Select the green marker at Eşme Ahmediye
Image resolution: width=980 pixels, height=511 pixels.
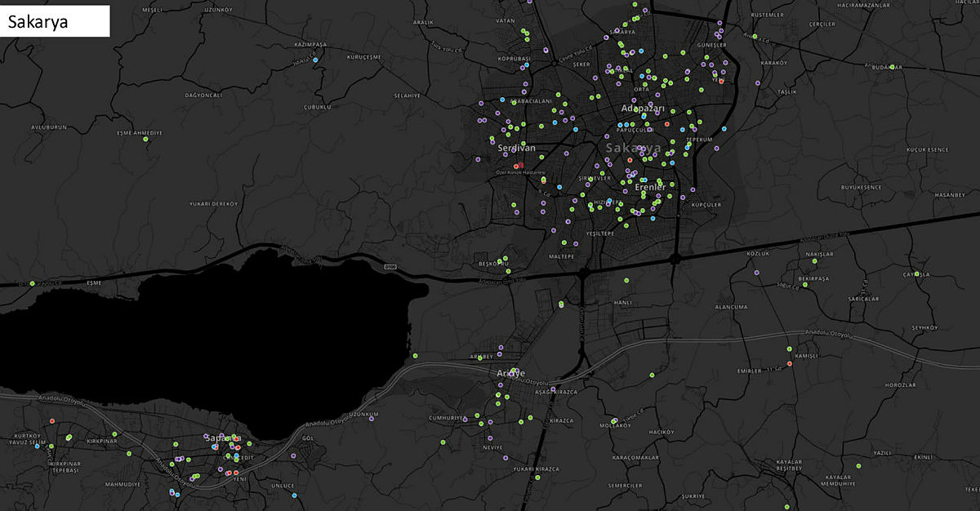tap(146, 140)
